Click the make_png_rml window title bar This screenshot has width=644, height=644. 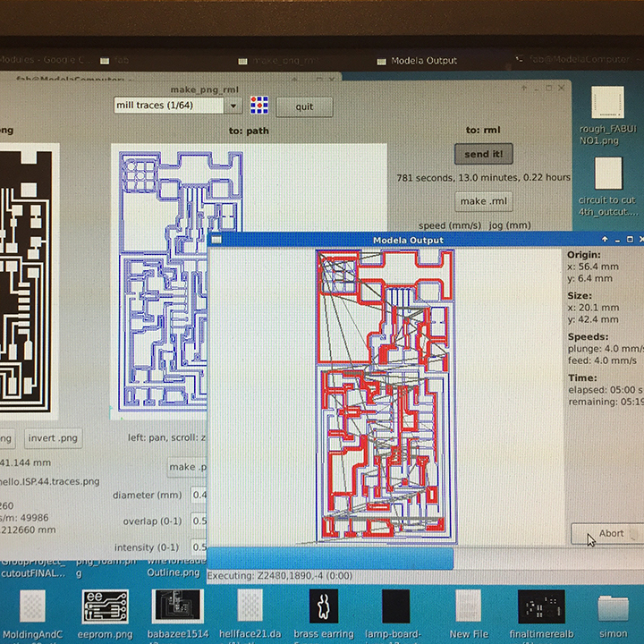point(205,89)
